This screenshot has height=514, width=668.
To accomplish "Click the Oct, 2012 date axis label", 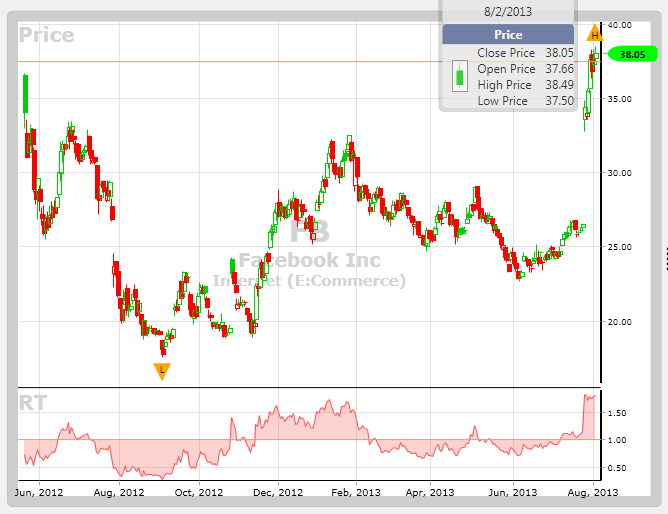I will (x=199, y=492).
